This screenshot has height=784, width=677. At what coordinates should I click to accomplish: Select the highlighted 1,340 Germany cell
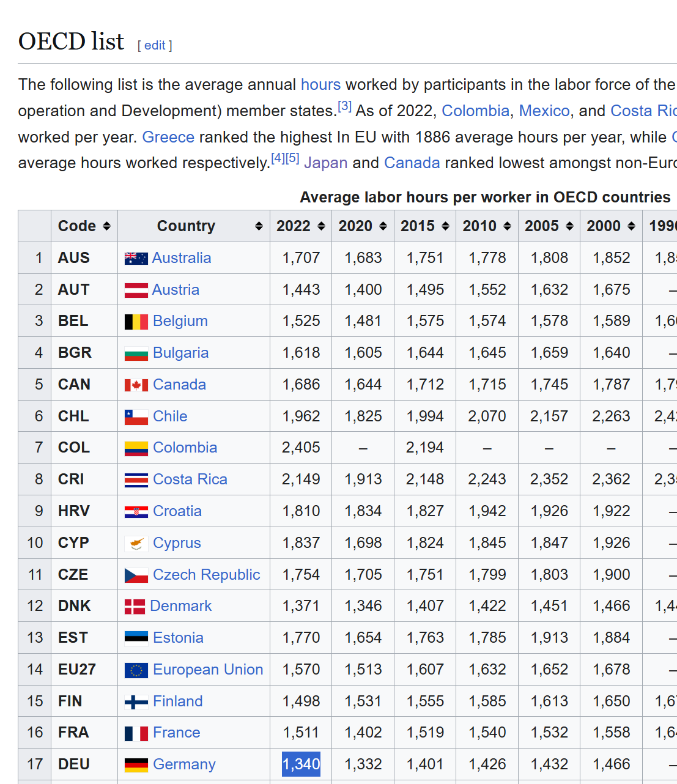pyautogui.click(x=301, y=764)
